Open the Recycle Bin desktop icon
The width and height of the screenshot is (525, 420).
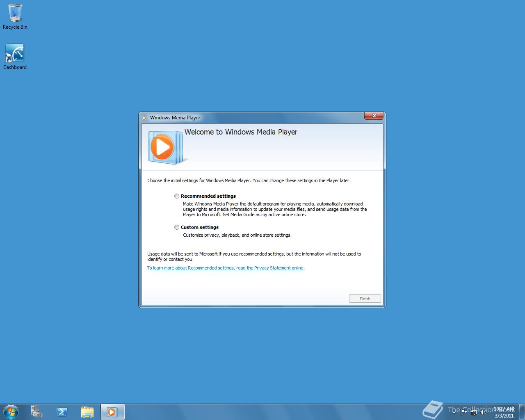pyautogui.click(x=15, y=17)
